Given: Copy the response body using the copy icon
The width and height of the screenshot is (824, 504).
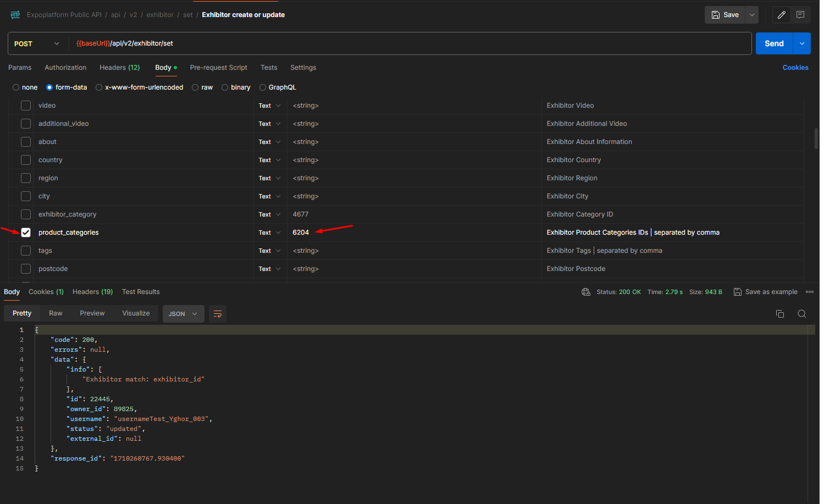Looking at the screenshot, I should pos(780,313).
